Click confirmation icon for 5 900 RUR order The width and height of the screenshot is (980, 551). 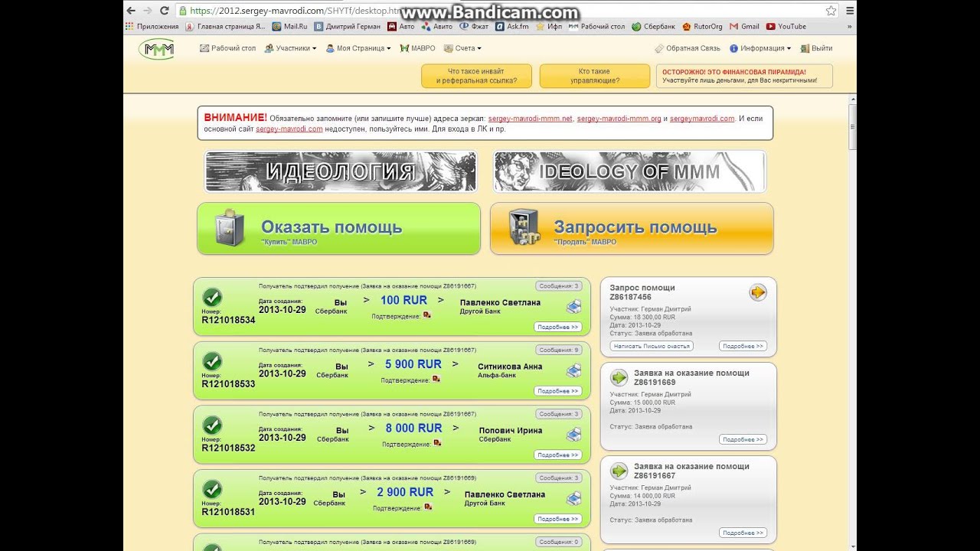(436, 379)
